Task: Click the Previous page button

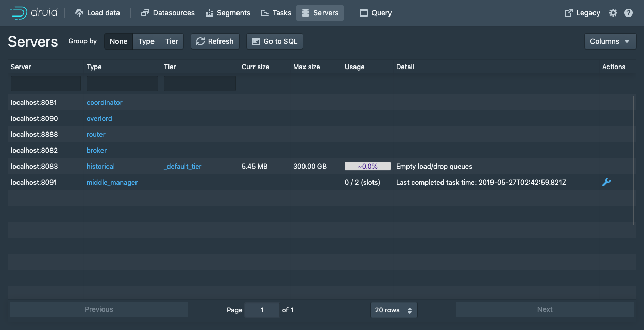Action: [x=99, y=310]
